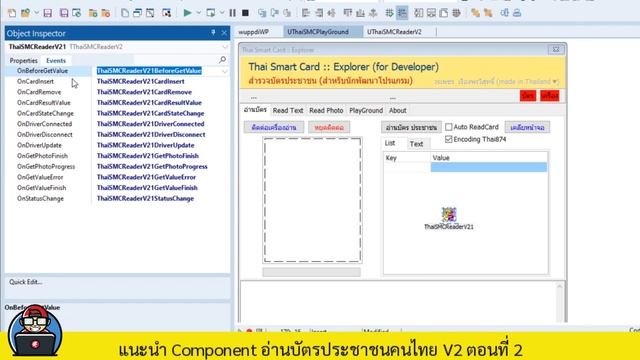
Task: Click the Key column header
Action: pos(407,158)
